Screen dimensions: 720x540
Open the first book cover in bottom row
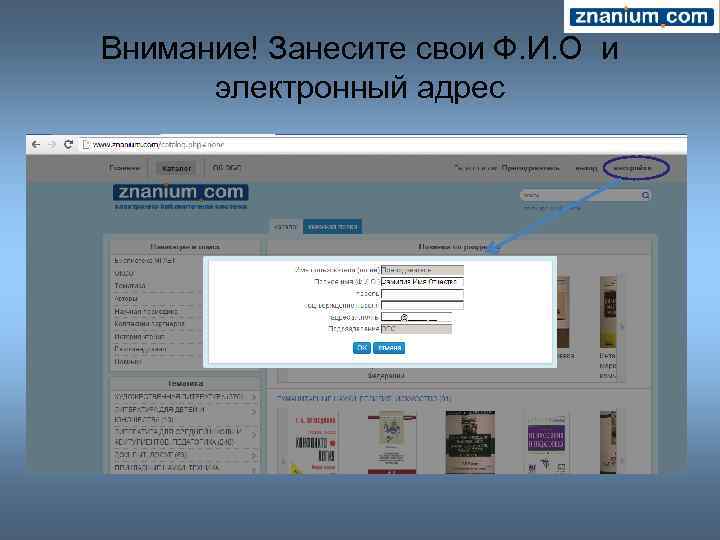tap(313, 443)
